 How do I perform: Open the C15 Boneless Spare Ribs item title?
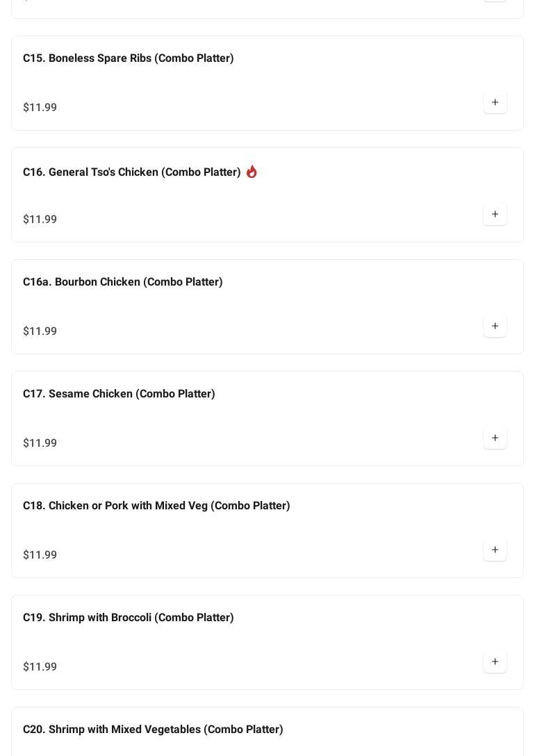129,58
